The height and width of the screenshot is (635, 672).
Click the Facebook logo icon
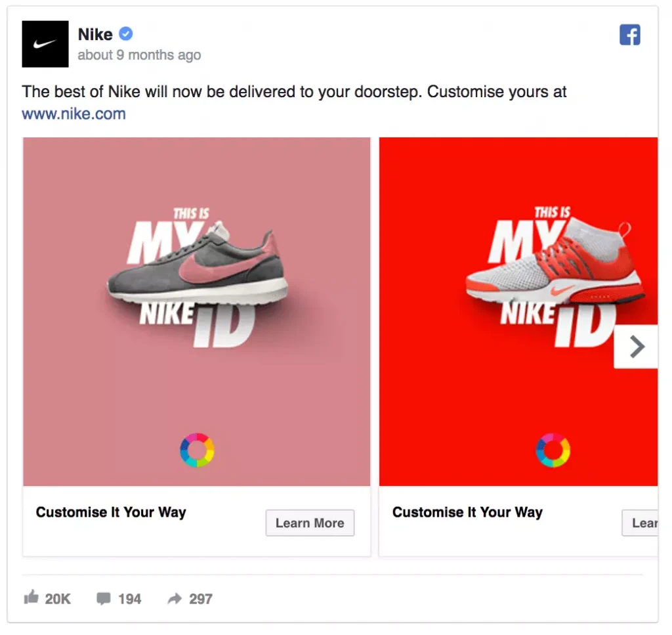point(629,35)
